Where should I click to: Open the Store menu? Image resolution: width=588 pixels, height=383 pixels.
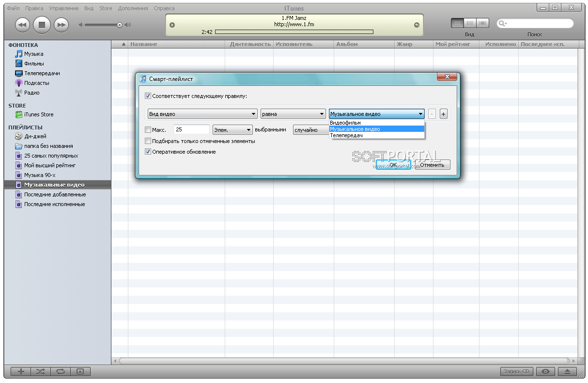[106, 8]
